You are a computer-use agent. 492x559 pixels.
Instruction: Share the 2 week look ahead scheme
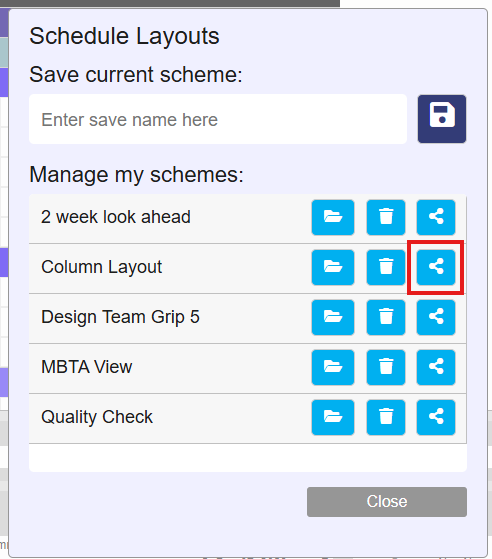click(x=436, y=217)
